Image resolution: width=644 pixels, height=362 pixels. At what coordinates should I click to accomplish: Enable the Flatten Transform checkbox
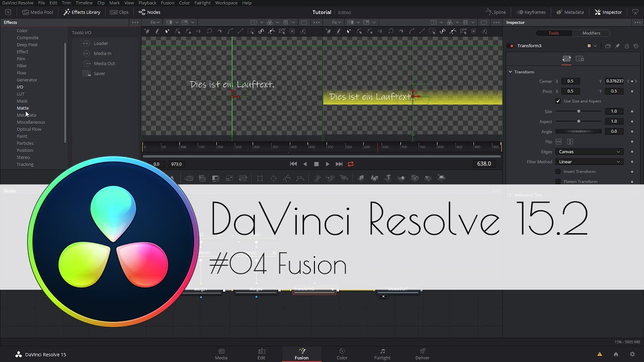(558, 182)
